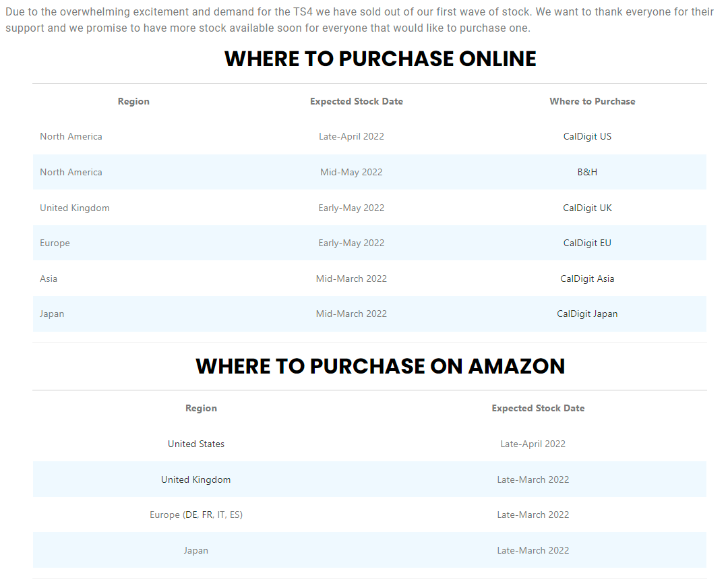Click the Where to Purchase on Amazon heading
The height and width of the screenshot is (588, 728).
(380, 366)
